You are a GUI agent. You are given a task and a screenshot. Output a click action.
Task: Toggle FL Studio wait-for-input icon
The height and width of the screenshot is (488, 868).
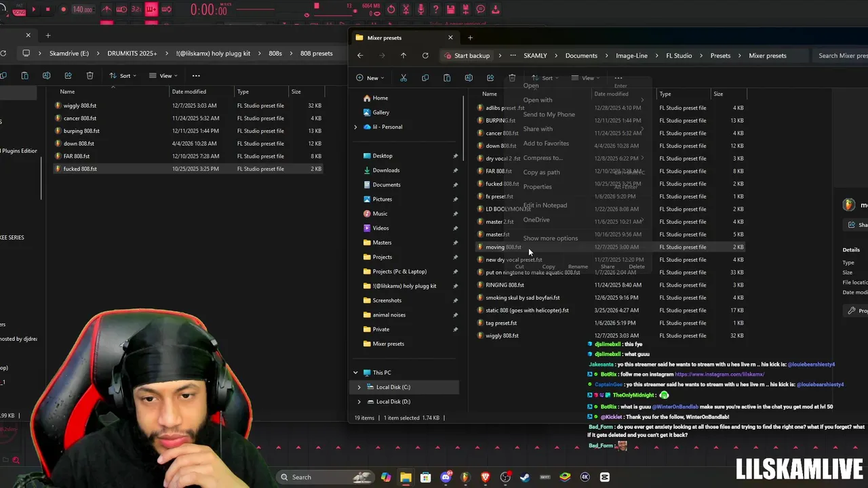coord(121,9)
